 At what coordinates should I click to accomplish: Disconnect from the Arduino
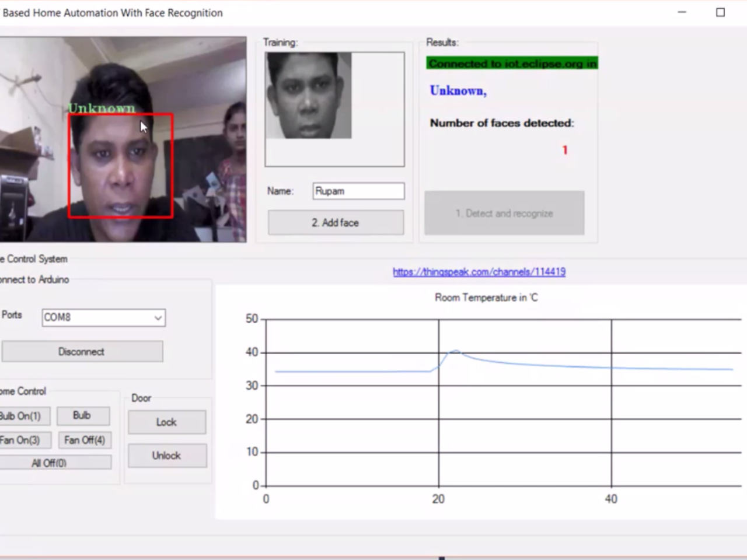click(x=82, y=352)
